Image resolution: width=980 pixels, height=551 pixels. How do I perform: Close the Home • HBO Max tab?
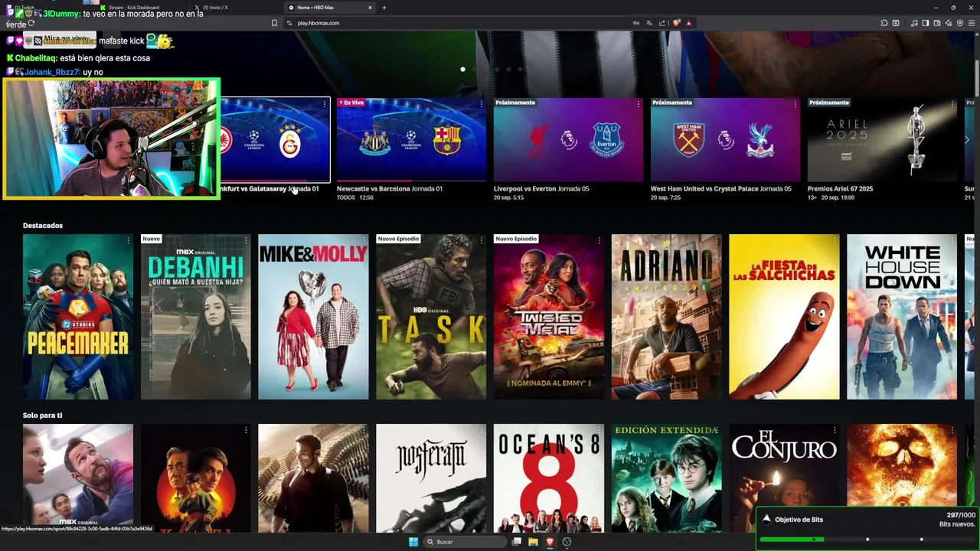[x=371, y=8]
